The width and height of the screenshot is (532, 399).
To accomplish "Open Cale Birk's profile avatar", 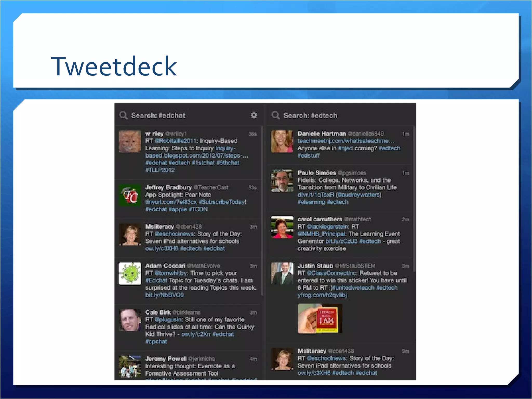I will pos(130,320).
